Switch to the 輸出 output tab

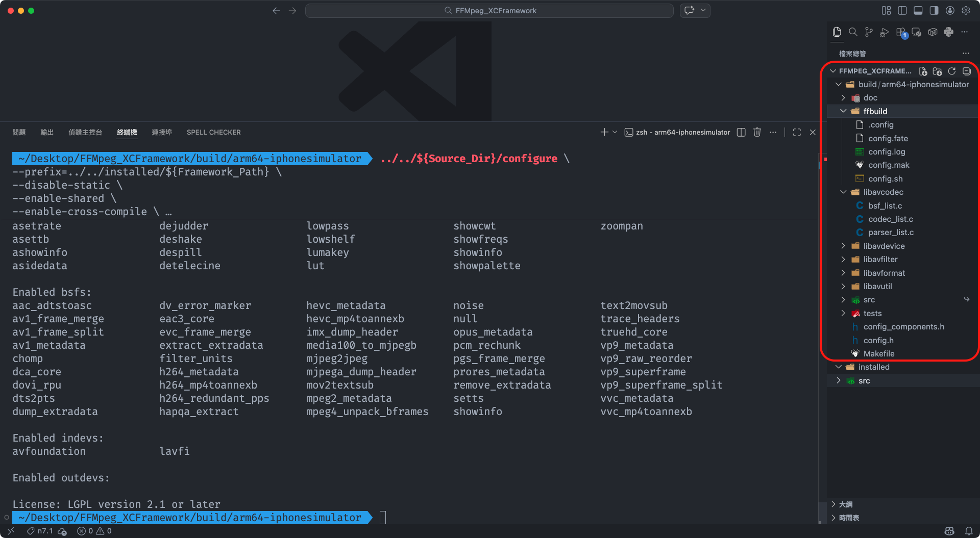click(x=47, y=133)
